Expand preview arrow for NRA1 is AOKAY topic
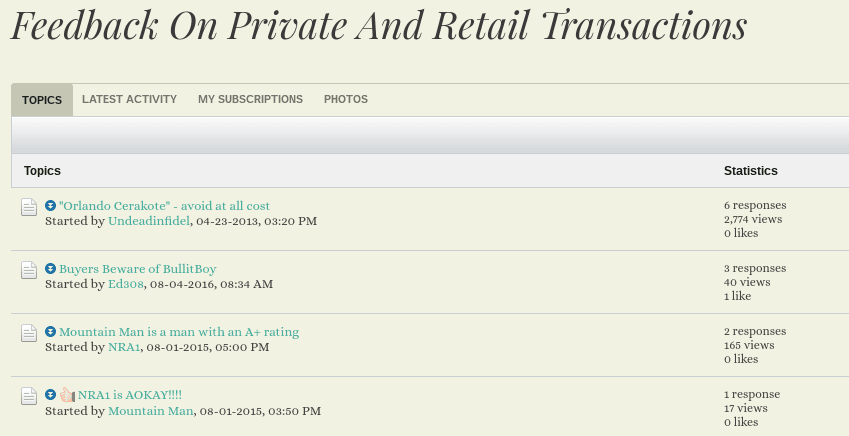 point(50,394)
